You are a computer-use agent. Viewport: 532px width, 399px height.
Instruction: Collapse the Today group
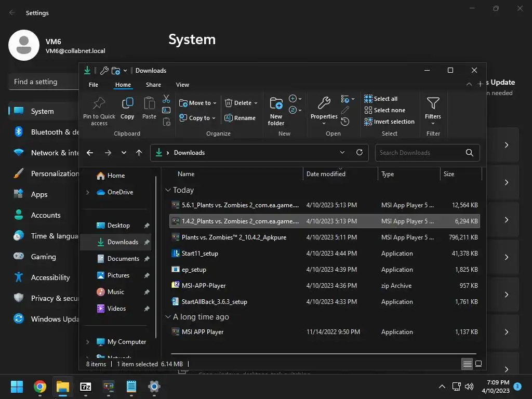[x=168, y=190]
